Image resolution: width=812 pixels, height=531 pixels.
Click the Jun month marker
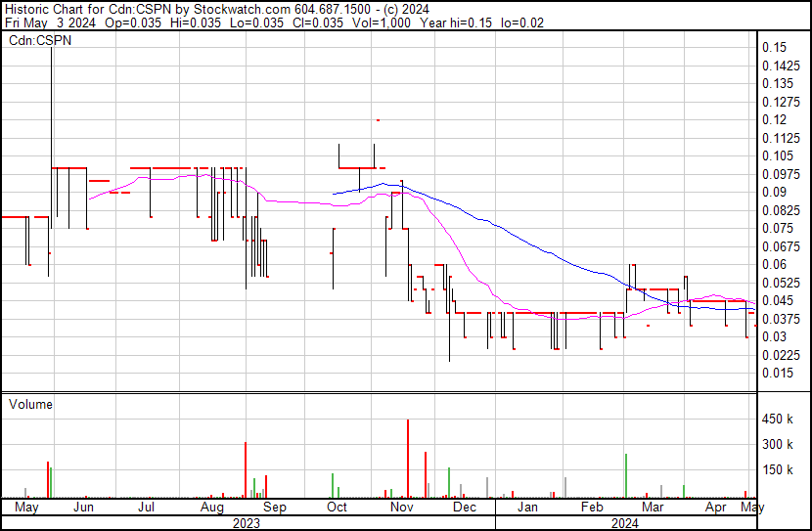click(84, 508)
